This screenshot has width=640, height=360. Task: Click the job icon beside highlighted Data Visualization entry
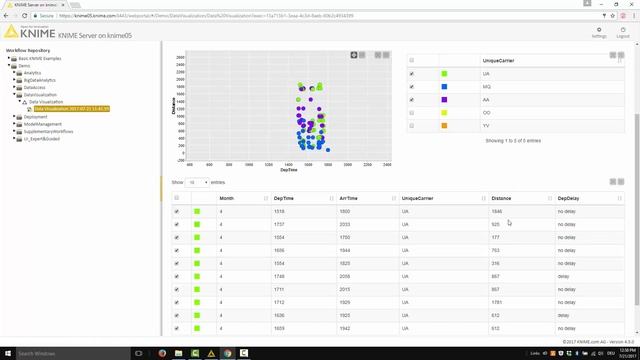point(29,109)
